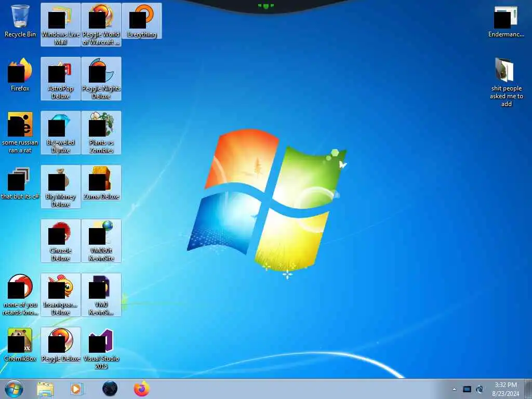Click the tray icon left of the clock
The height and width of the screenshot is (399, 532).
click(x=480, y=389)
